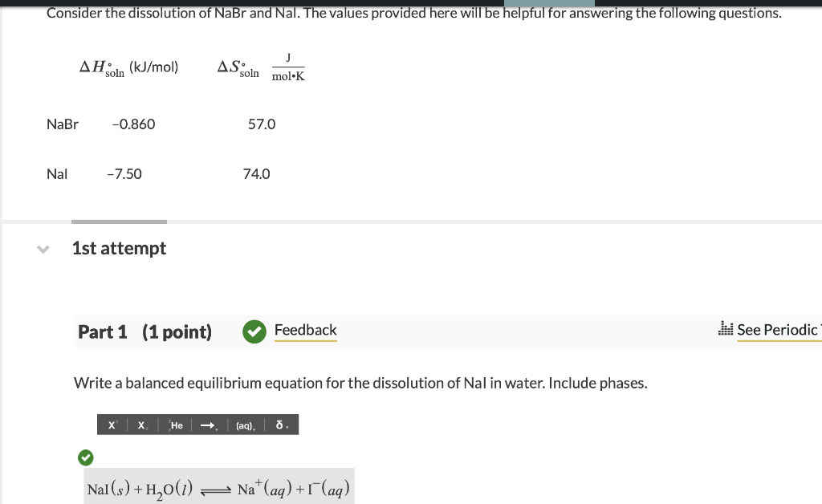Open the reaction arrow dropdown options

tap(215, 425)
